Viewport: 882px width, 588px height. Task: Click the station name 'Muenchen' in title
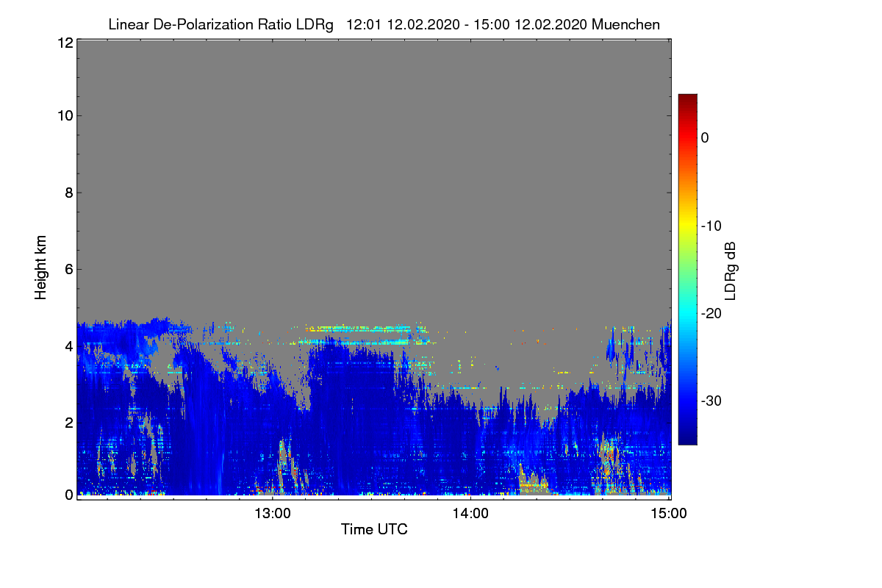click(x=625, y=24)
